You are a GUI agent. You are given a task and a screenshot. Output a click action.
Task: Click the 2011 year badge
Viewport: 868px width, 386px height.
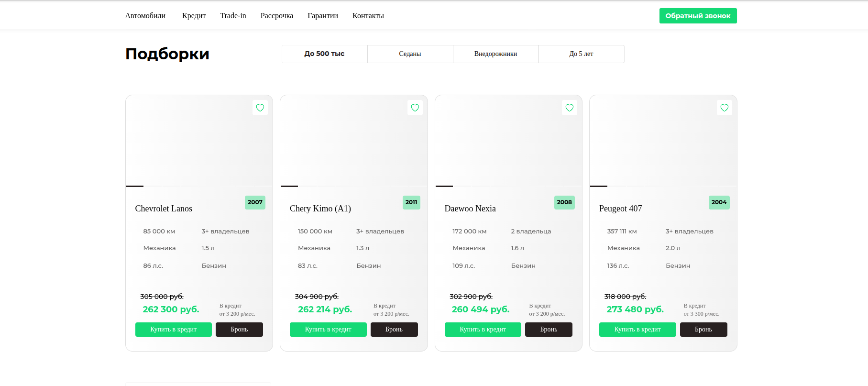[411, 202]
